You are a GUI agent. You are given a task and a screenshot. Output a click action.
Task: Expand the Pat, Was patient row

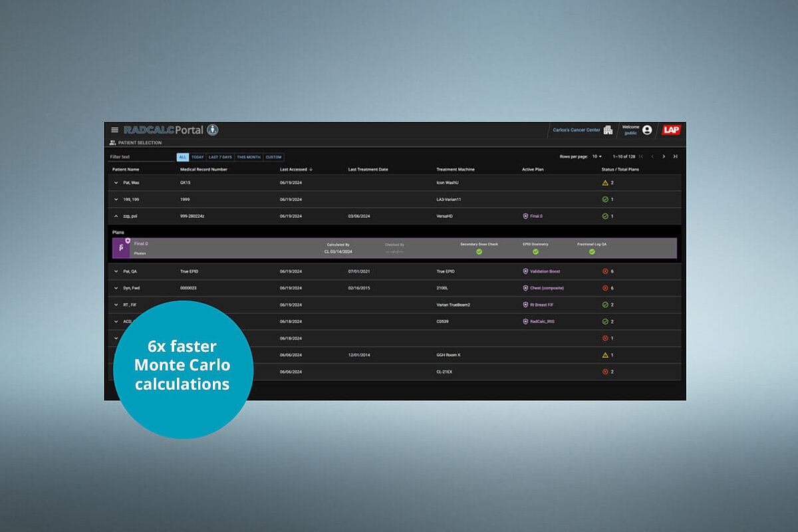pyautogui.click(x=116, y=182)
